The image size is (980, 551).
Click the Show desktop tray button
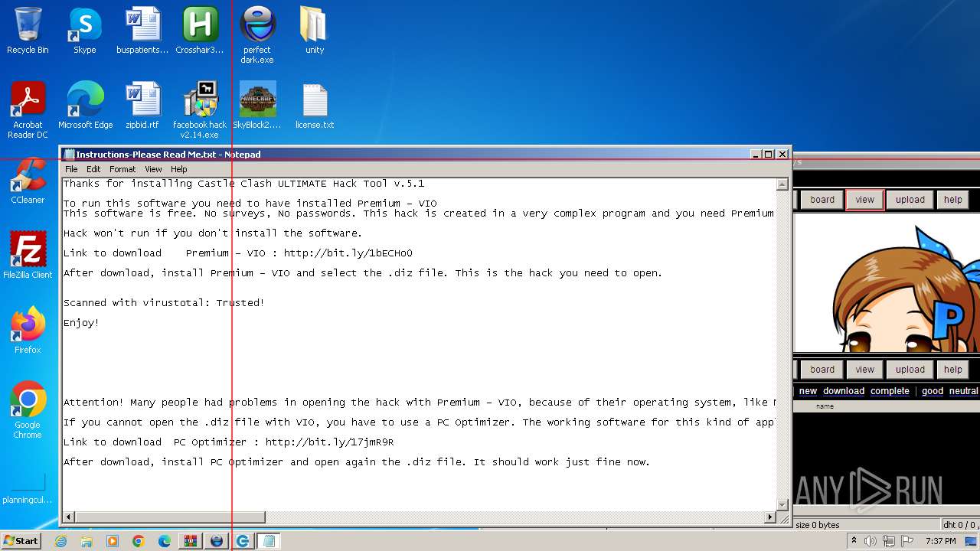[972, 541]
